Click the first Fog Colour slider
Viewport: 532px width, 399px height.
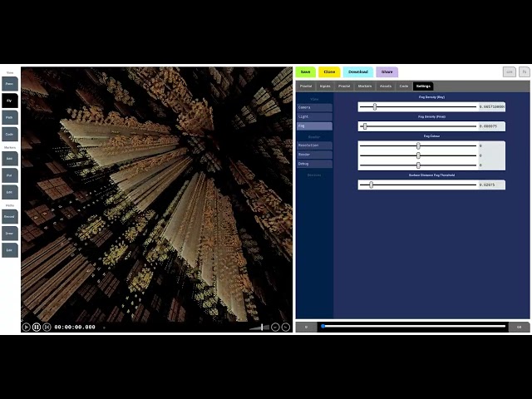pyautogui.click(x=418, y=146)
